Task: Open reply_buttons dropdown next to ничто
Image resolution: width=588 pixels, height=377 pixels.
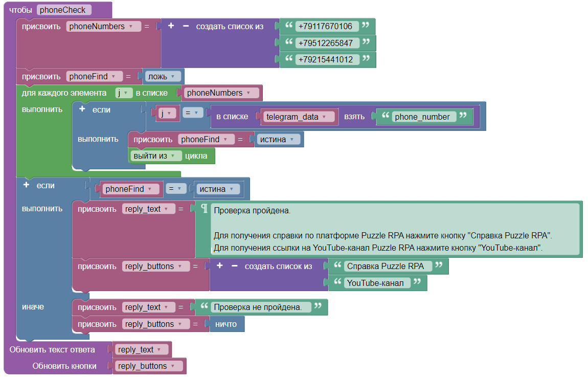Action: [155, 324]
